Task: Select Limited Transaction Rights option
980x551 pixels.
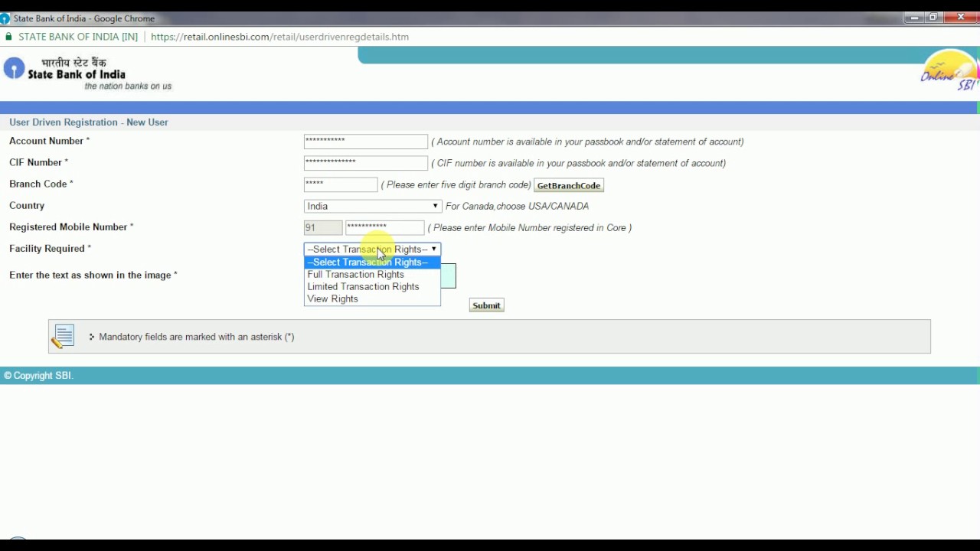Action: tap(372, 286)
